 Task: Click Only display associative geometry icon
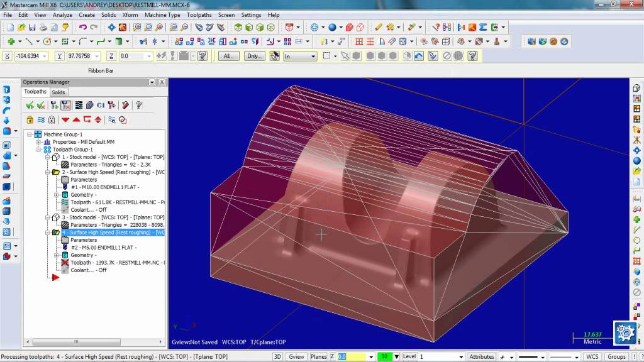coord(123,120)
